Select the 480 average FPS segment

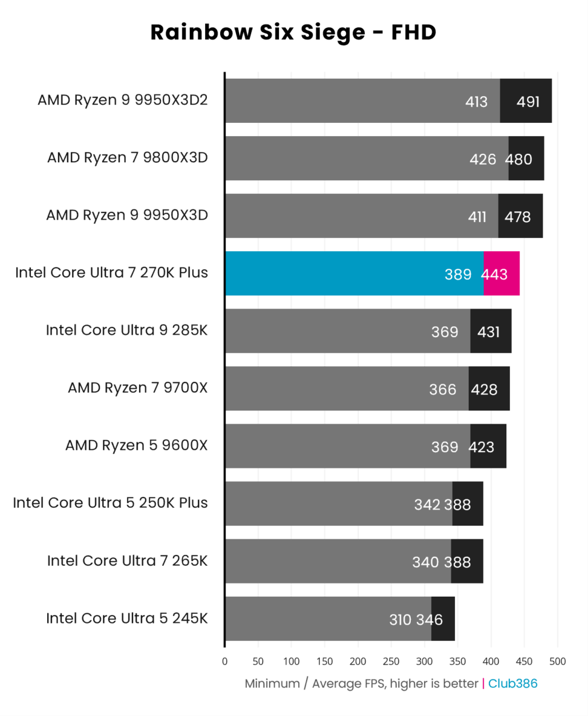[x=527, y=158]
